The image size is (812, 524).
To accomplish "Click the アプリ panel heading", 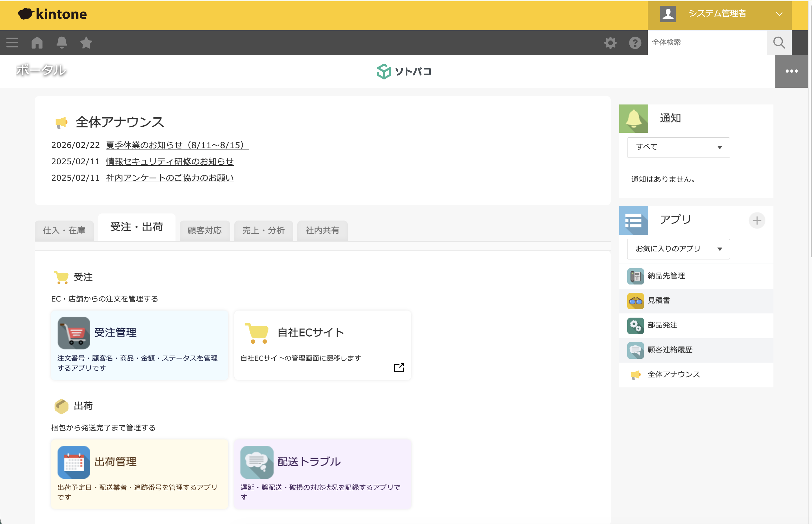I will pos(675,220).
